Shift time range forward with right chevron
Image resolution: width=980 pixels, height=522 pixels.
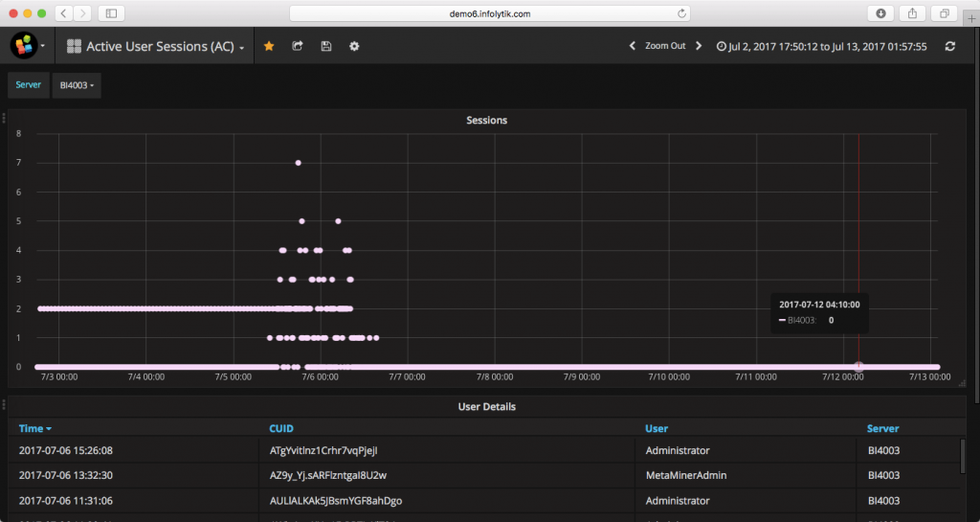pos(699,46)
